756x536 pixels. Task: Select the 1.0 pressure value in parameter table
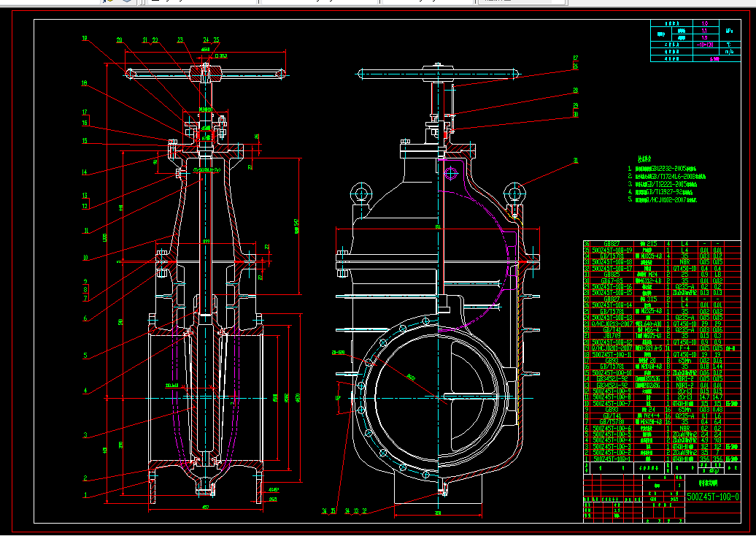pos(705,23)
